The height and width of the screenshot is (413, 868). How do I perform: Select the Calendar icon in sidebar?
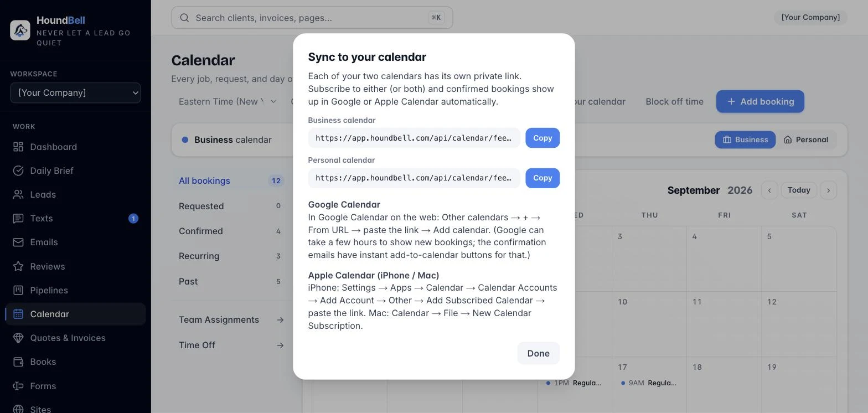pos(18,314)
